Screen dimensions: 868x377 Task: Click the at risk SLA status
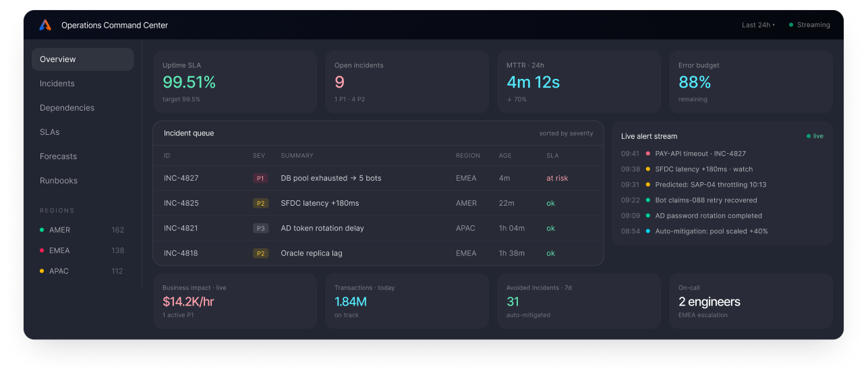pos(557,179)
